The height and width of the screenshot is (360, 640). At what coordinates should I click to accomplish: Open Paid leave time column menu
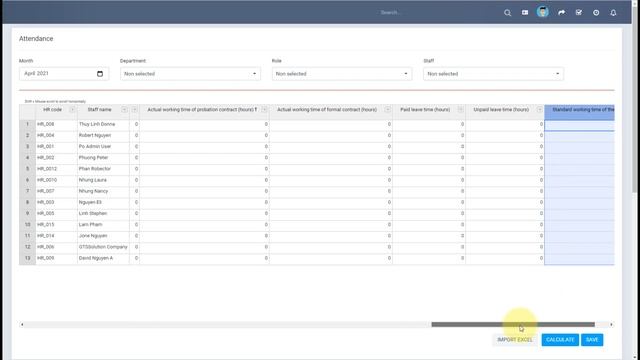pos(460,109)
